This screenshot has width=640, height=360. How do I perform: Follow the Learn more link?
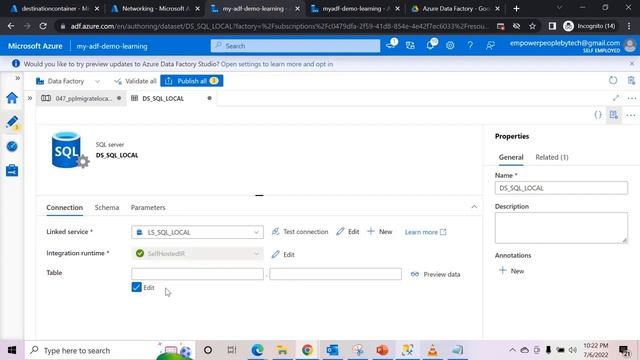(x=425, y=232)
